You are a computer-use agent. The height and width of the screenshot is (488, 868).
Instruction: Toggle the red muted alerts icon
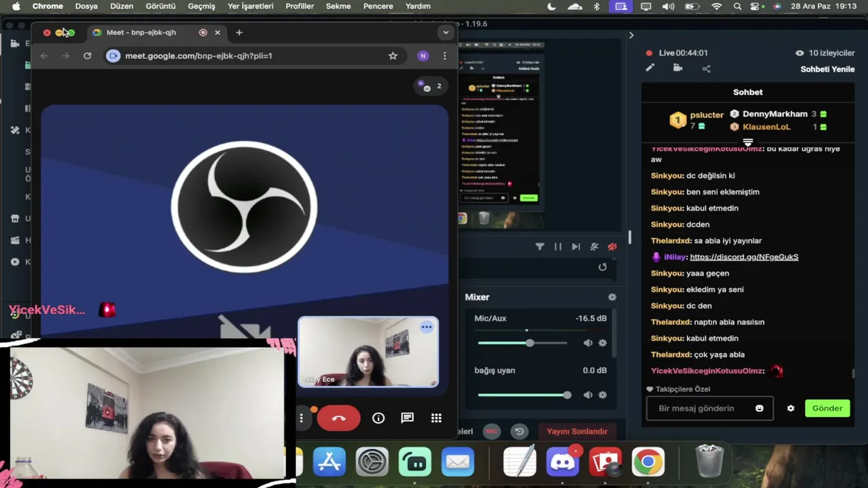point(612,247)
